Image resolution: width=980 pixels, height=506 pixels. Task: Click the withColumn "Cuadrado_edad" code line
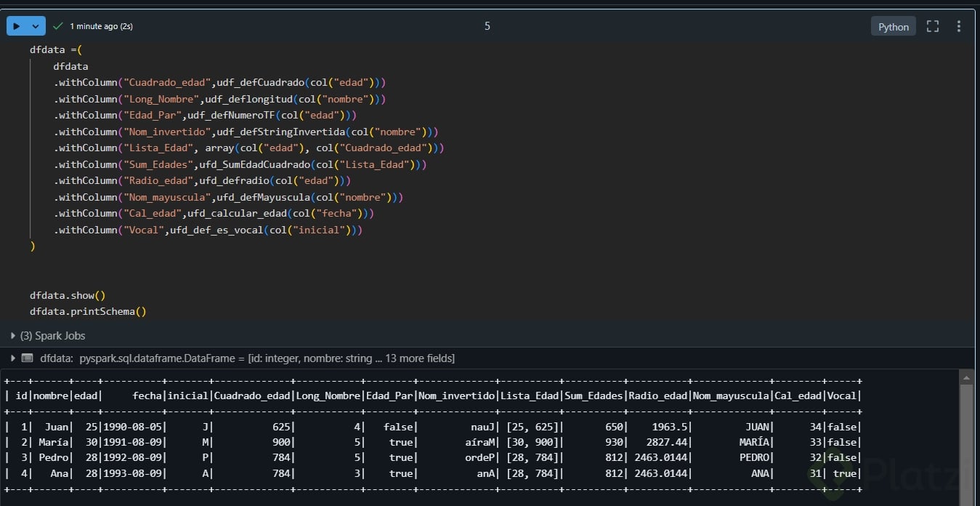click(x=219, y=82)
